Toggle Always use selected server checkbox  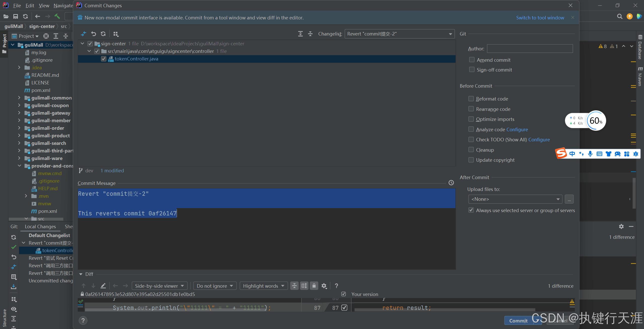coord(471,210)
